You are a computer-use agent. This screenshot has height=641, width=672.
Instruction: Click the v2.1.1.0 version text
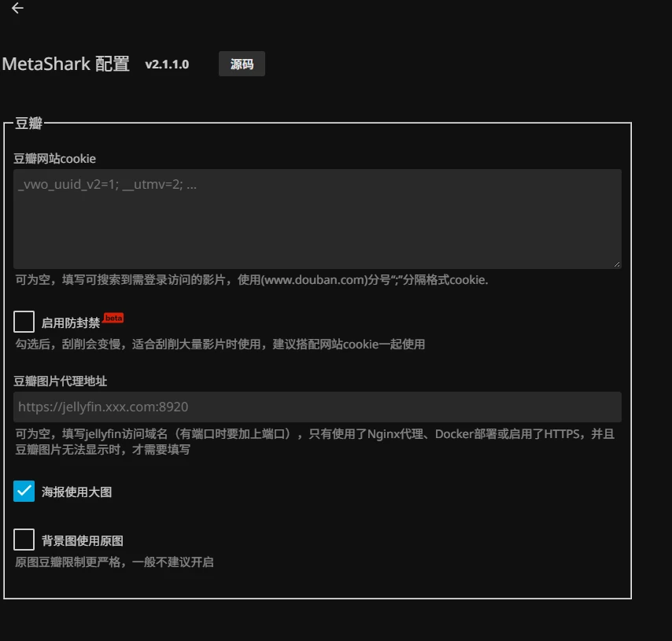(x=167, y=64)
